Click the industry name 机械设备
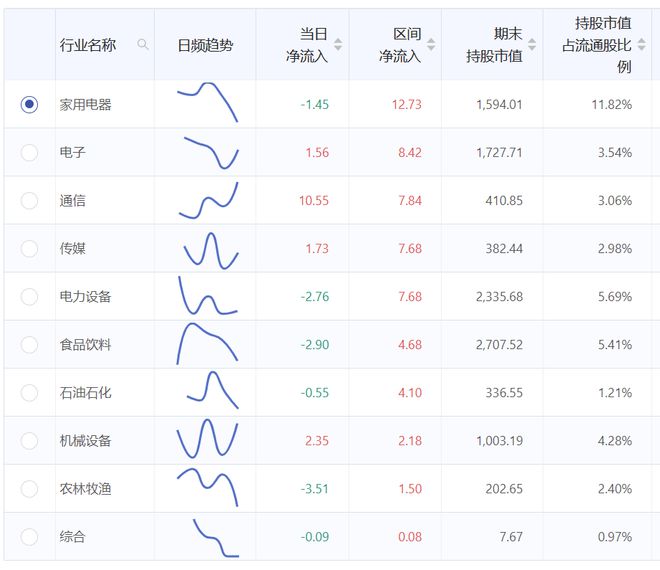The width and height of the screenshot is (660, 570). tap(85, 441)
